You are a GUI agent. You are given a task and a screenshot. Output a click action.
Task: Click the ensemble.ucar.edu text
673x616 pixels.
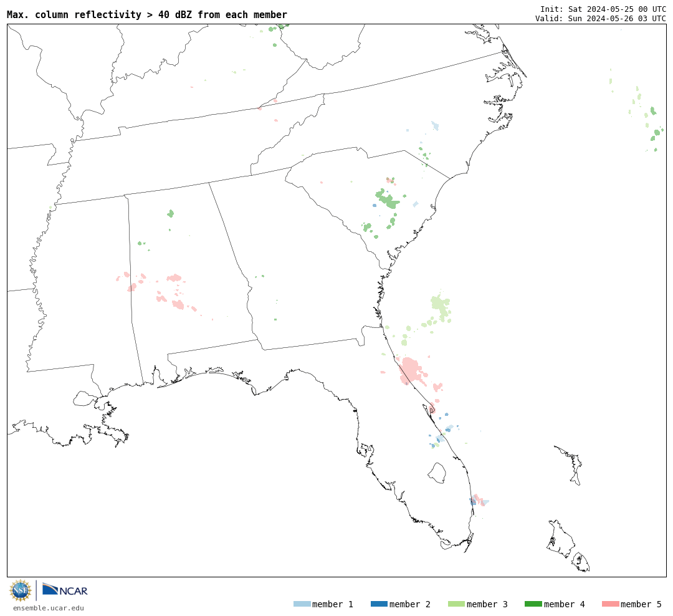[49, 608]
